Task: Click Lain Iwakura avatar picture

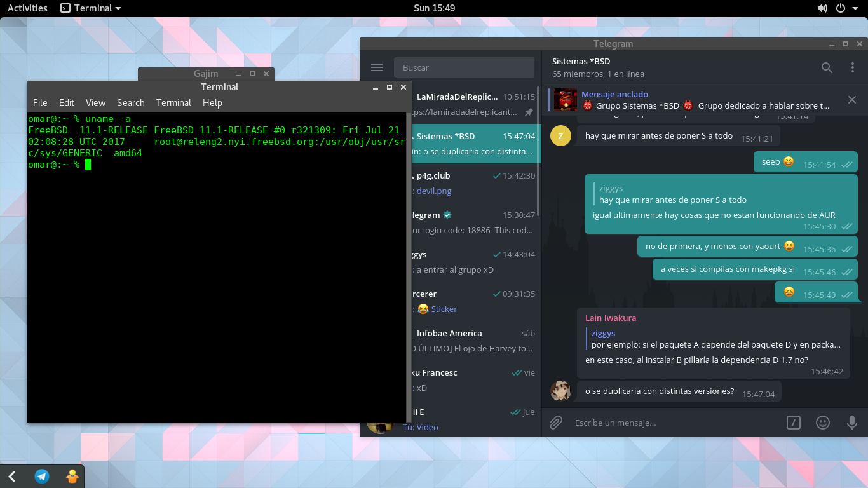Action: [560, 391]
